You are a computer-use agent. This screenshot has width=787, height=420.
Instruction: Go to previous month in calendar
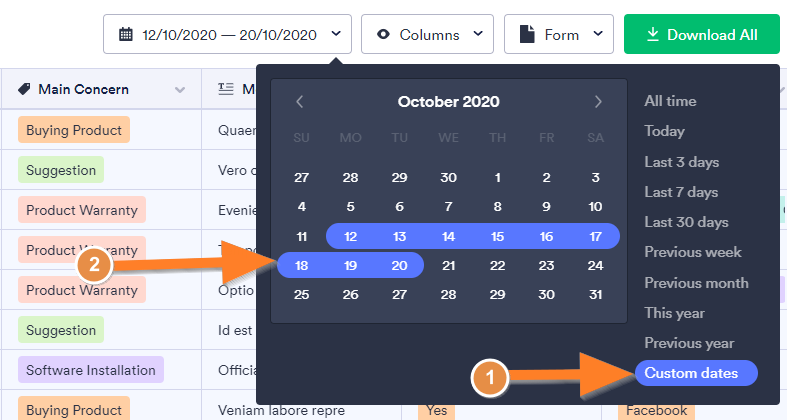point(299,101)
